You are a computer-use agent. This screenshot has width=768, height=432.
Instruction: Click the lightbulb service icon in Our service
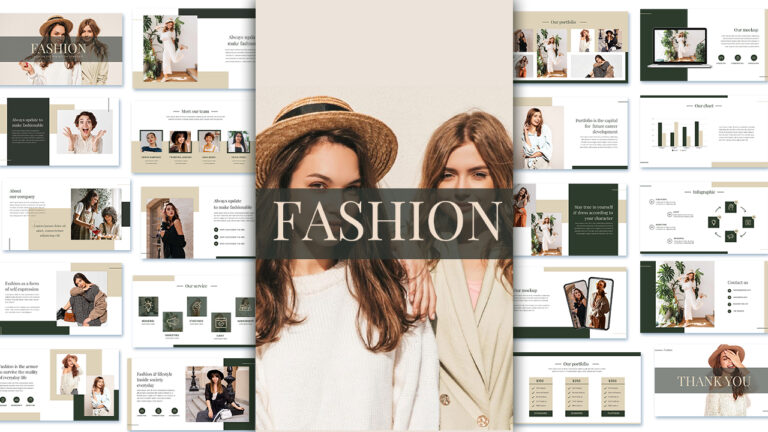(148, 307)
